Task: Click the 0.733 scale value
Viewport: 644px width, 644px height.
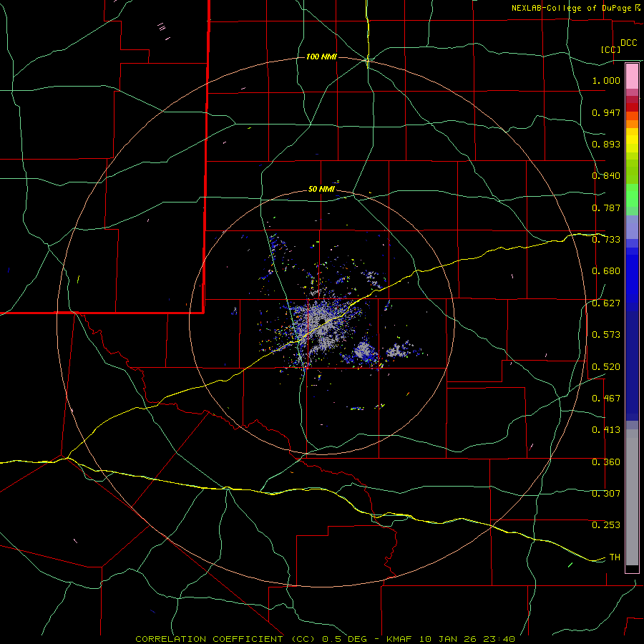Action: pos(606,240)
